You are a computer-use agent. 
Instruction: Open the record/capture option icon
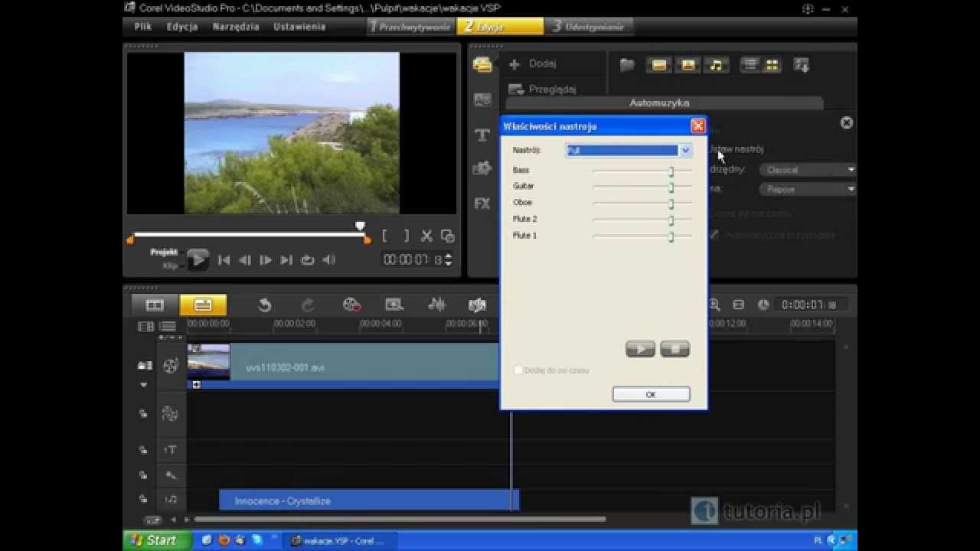coord(351,305)
